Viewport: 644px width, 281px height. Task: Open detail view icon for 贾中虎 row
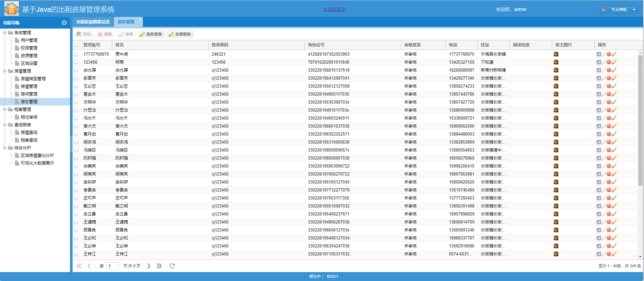coord(599,54)
